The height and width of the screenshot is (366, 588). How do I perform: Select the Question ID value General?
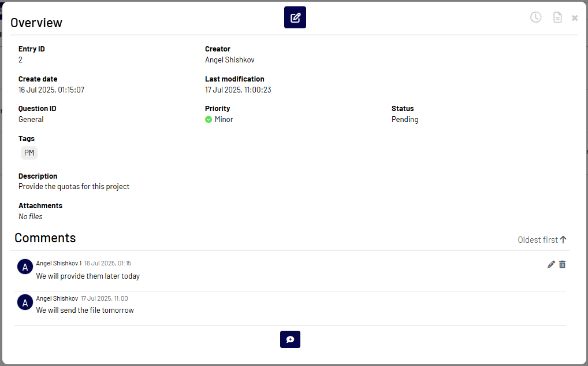point(31,119)
